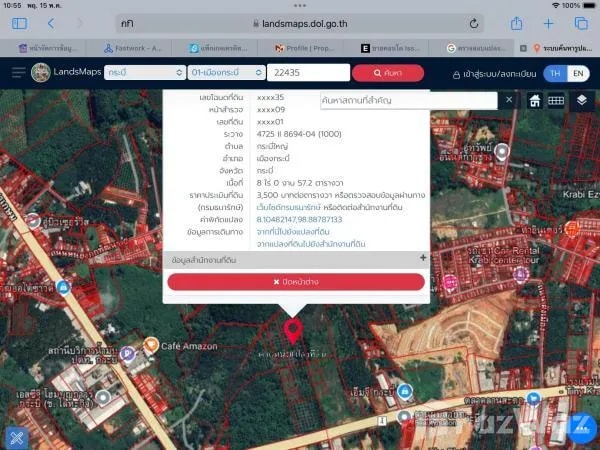The width and height of the screenshot is (600, 450).
Task: Tap the Safari share icon
Action: tap(516, 22)
